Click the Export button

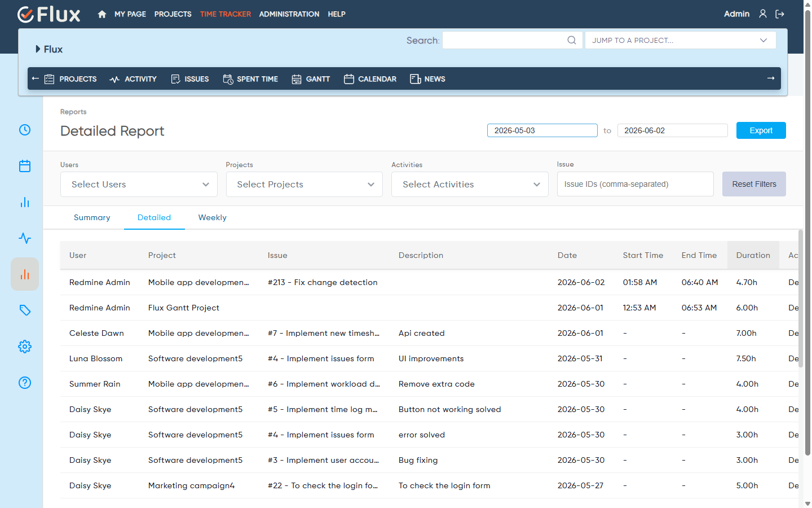tap(761, 130)
